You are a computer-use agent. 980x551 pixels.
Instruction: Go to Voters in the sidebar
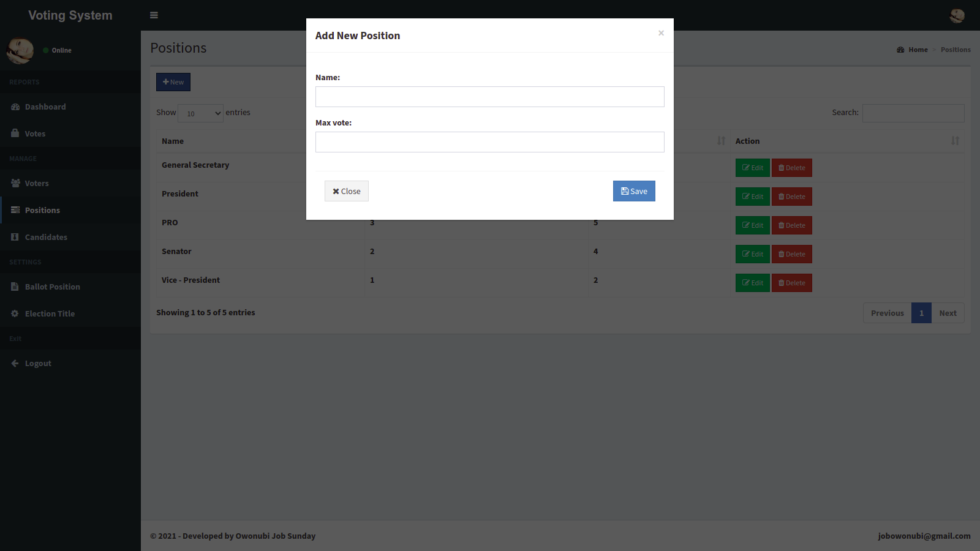click(x=70, y=183)
